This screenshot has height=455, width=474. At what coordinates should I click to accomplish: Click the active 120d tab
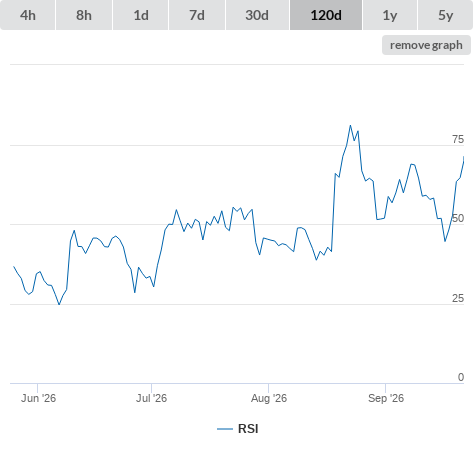tap(326, 15)
